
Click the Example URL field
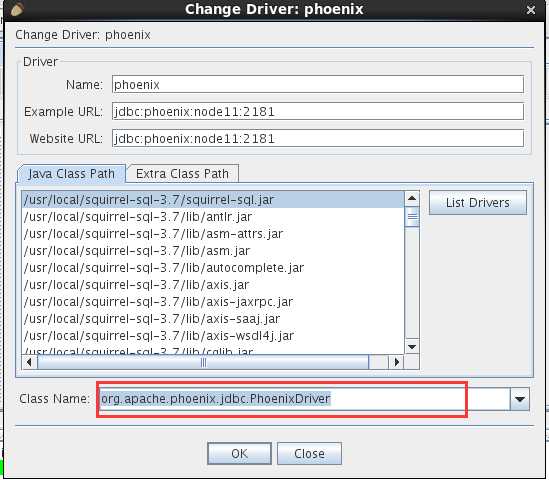(318, 111)
